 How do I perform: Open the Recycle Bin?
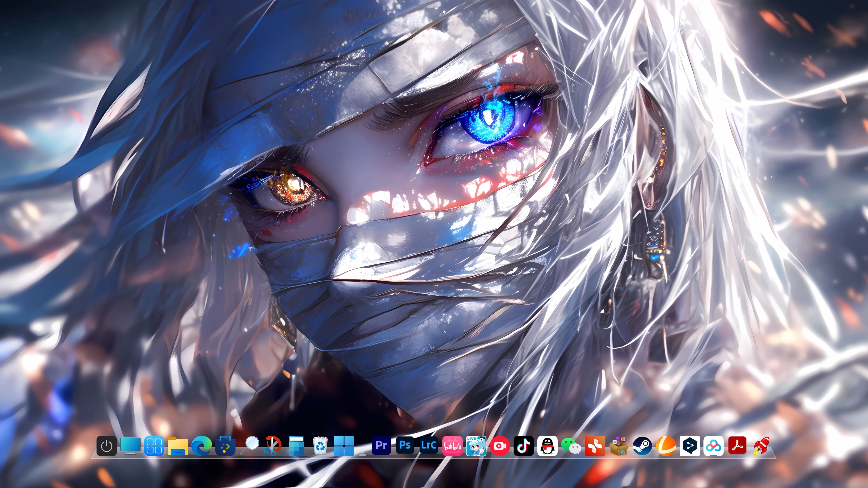(320, 446)
